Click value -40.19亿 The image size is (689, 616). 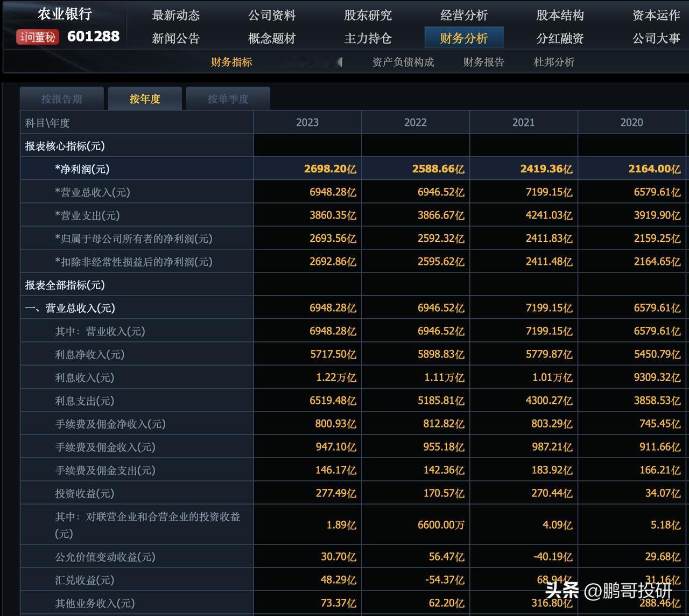pyautogui.click(x=552, y=556)
